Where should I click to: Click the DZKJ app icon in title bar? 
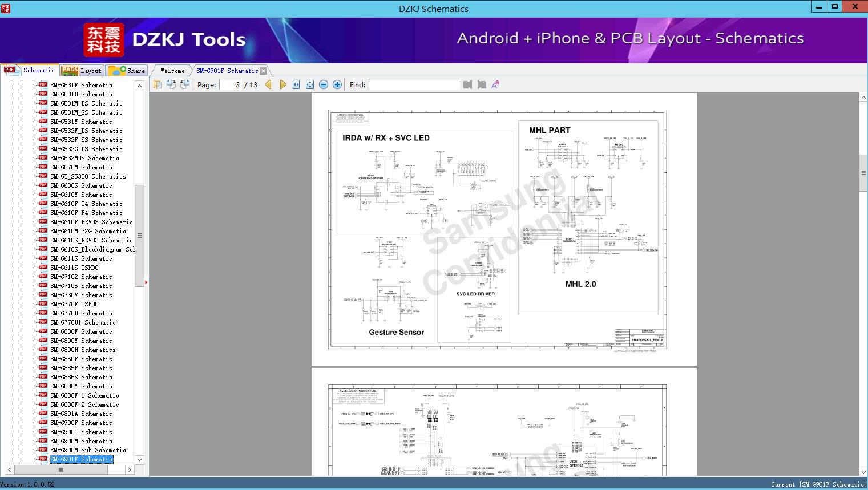point(6,8)
